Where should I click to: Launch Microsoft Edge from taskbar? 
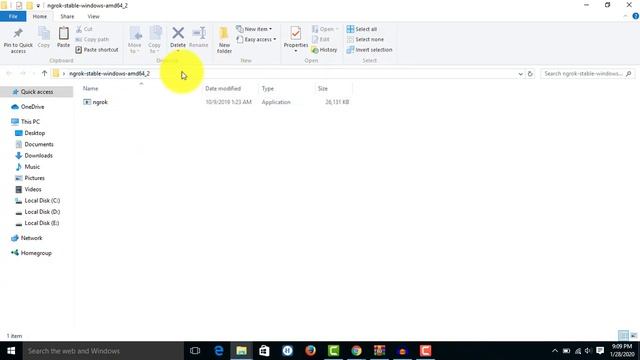pos(219,351)
